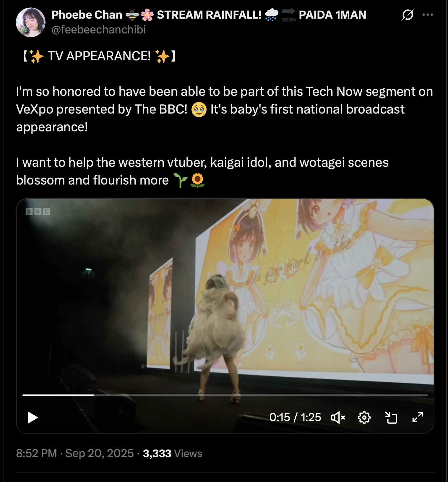Click the BBC watermark on the video
This screenshot has height=482, width=448.
pyautogui.click(x=38, y=211)
